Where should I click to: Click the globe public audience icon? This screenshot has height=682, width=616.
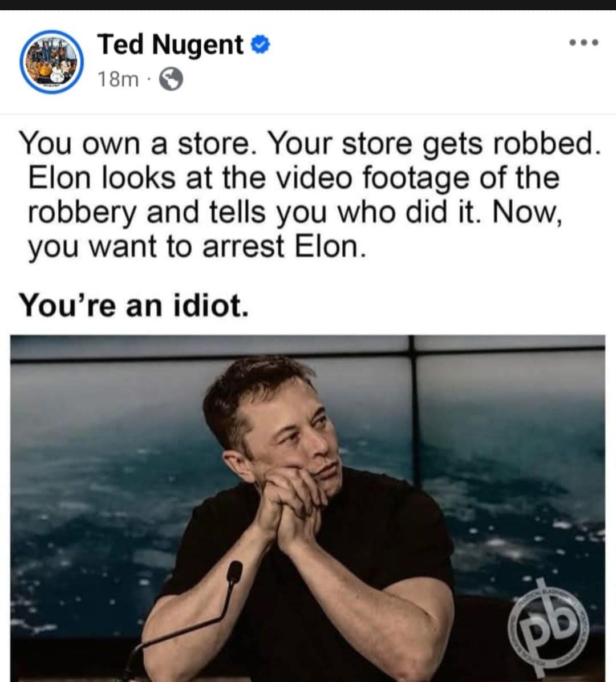(171, 79)
